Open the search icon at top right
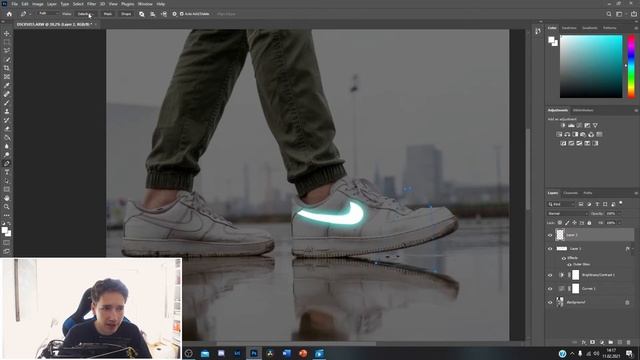 click(609, 14)
